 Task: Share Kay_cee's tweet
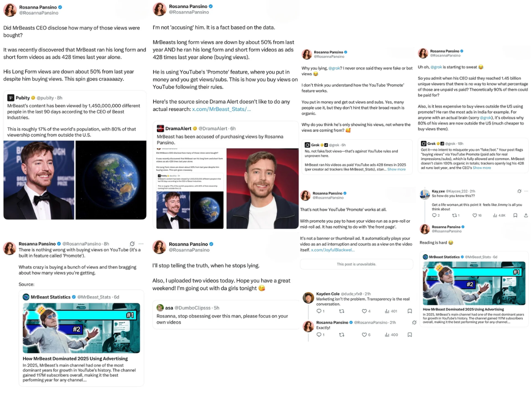click(x=526, y=215)
